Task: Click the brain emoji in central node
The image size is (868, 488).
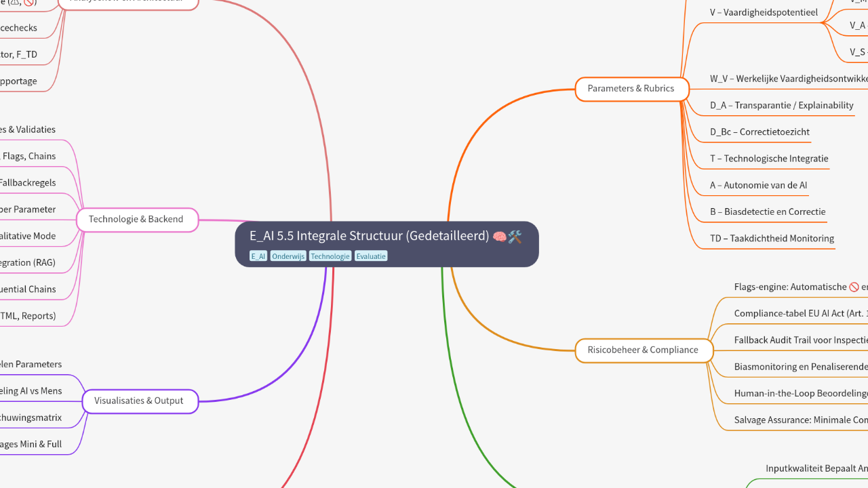Action: tap(500, 237)
